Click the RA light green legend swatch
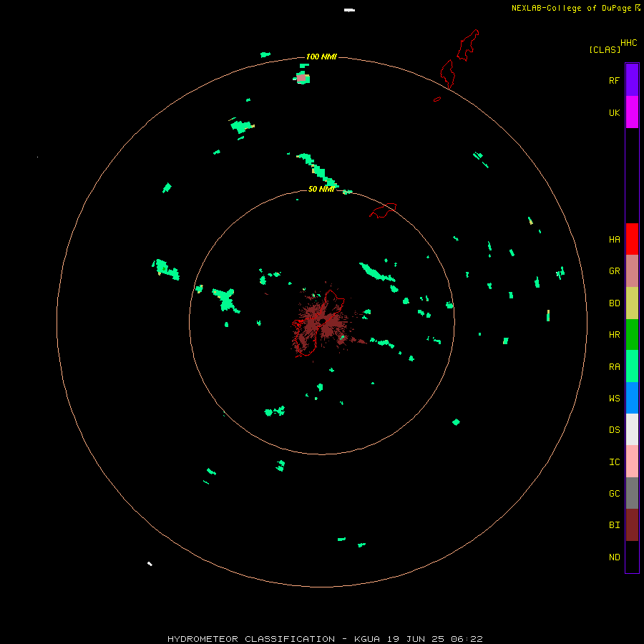Viewport: 644px width, 644px height. tap(632, 366)
